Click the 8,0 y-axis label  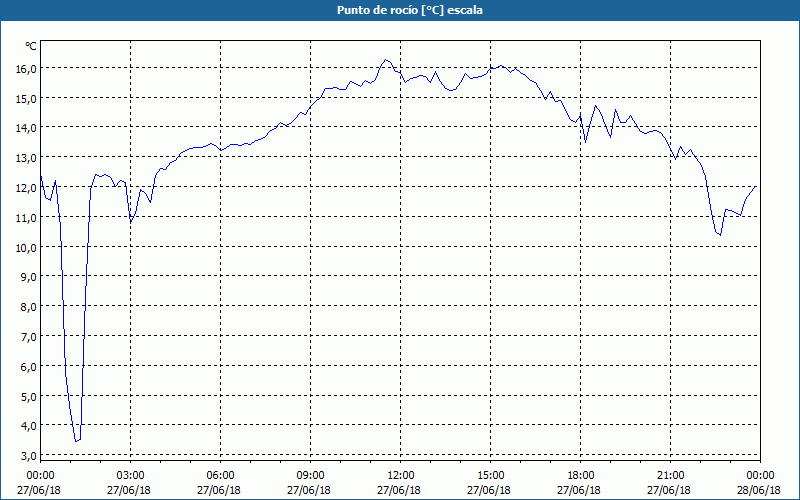click(x=29, y=307)
